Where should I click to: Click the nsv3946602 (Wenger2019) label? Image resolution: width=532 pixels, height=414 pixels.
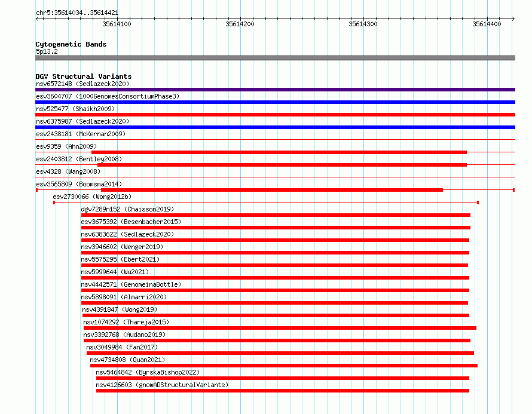122,247
